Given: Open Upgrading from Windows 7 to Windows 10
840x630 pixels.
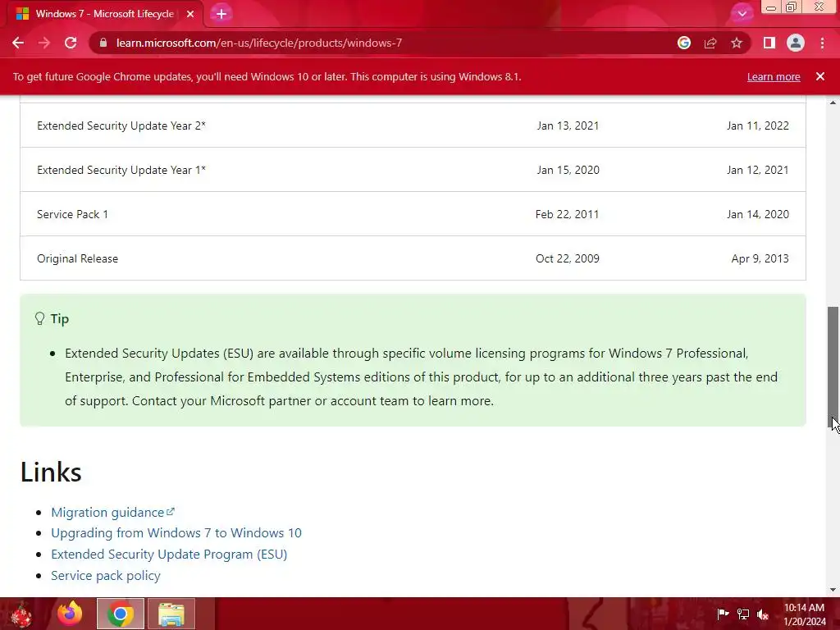Looking at the screenshot, I should click(176, 533).
